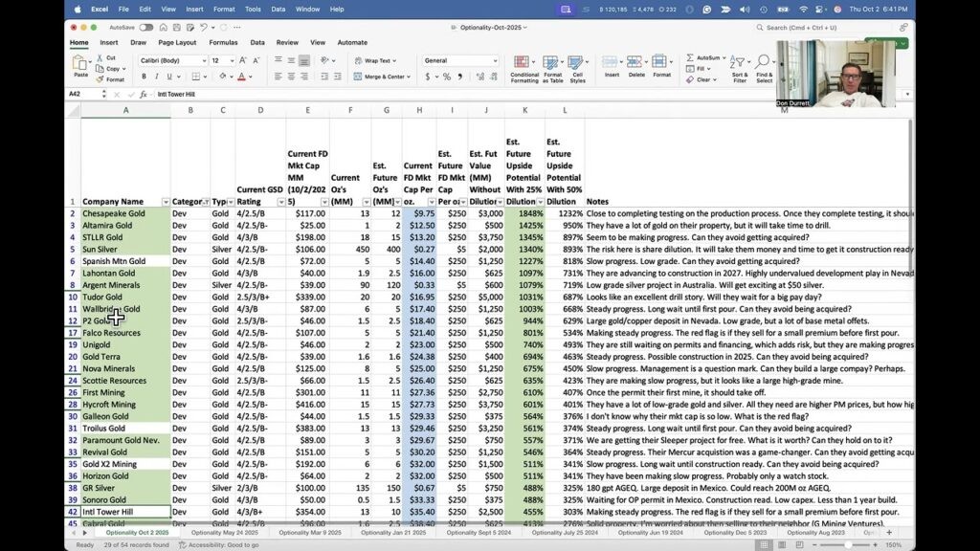Image resolution: width=980 pixels, height=551 pixels.
Task: Align cell text to top
Action: click(x=278, y=60)
